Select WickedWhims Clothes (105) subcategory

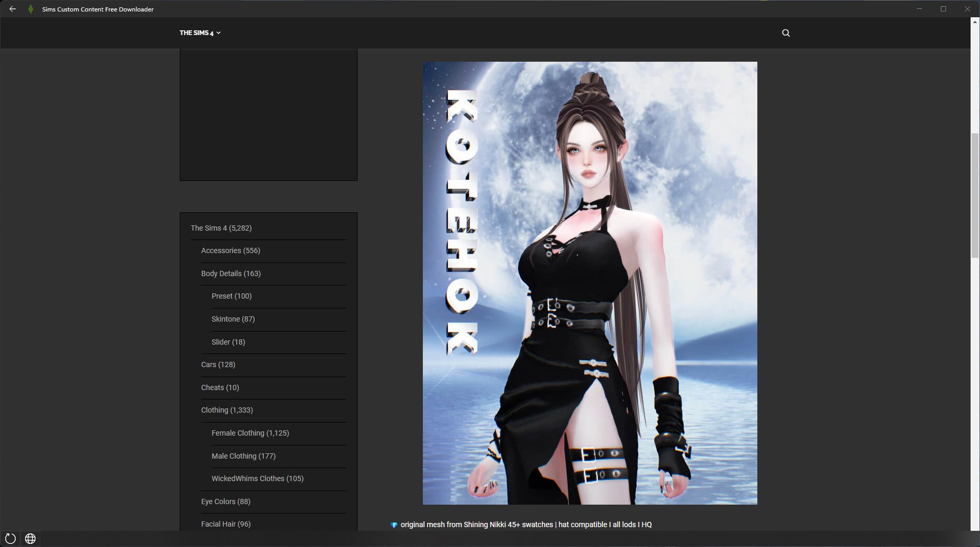pos(258,478)
